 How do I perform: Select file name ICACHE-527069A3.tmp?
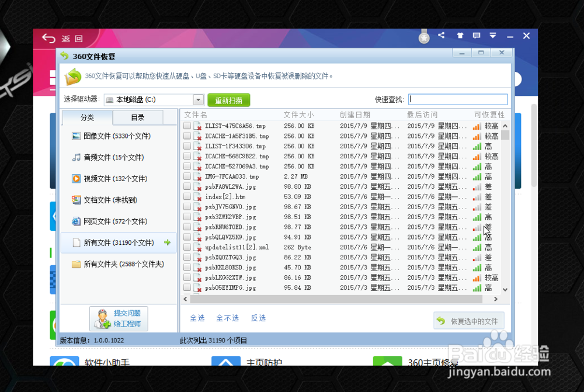tap(237, 166)
